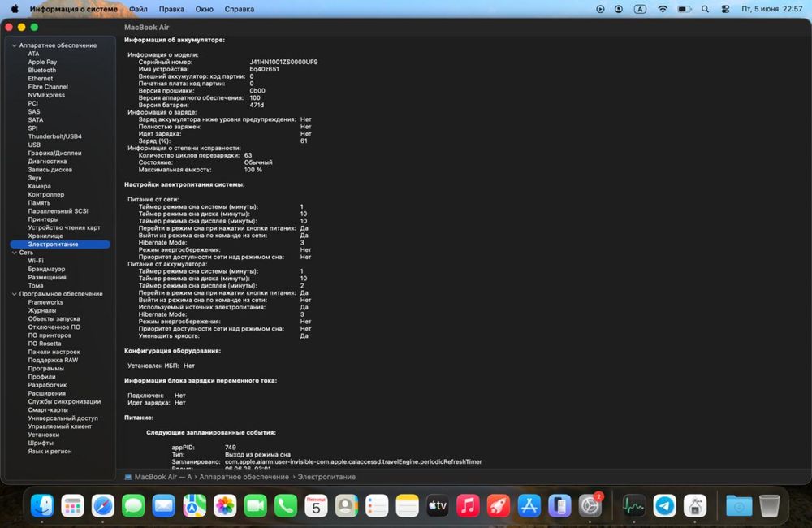This screenshot has height=528, width=812.
Task: Open Finder from the Dock
Action: pos(42,506)
